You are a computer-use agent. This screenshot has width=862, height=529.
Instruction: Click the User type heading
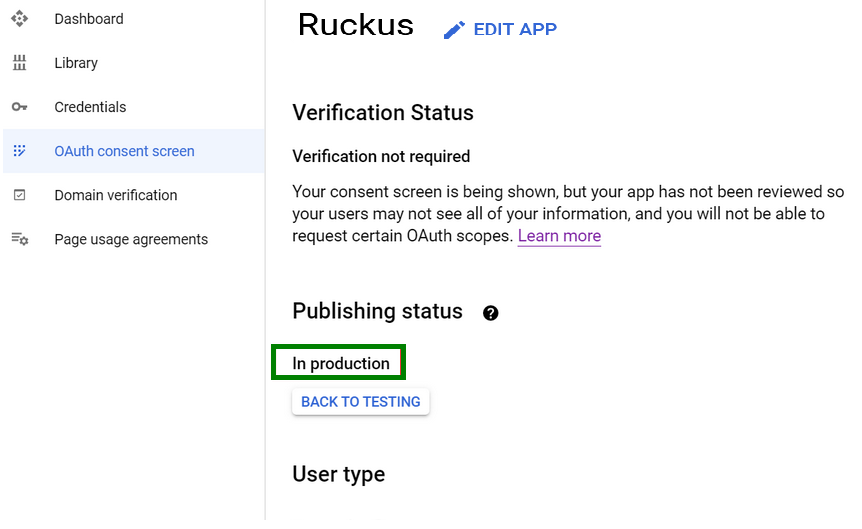339,475
